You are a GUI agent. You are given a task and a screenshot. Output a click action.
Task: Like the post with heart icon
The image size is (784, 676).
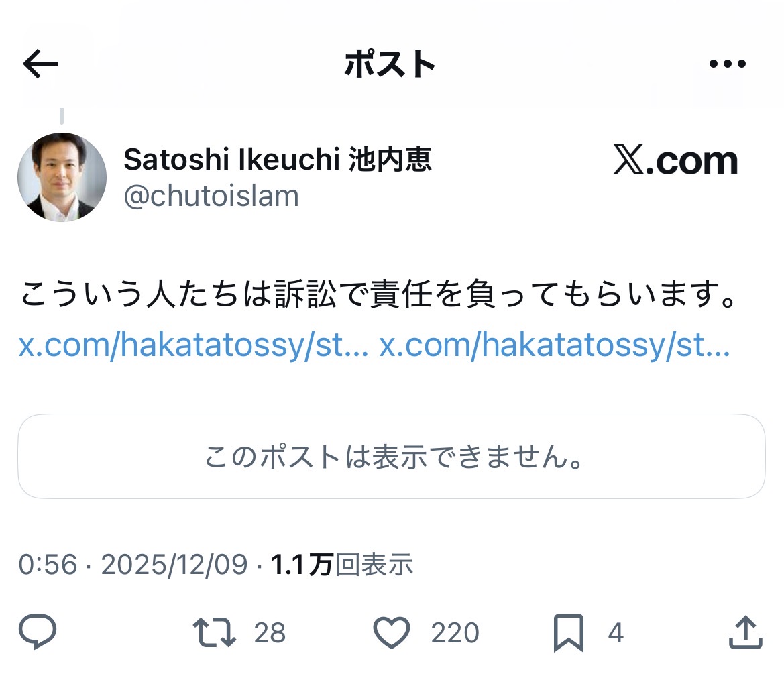coord(392,632)
